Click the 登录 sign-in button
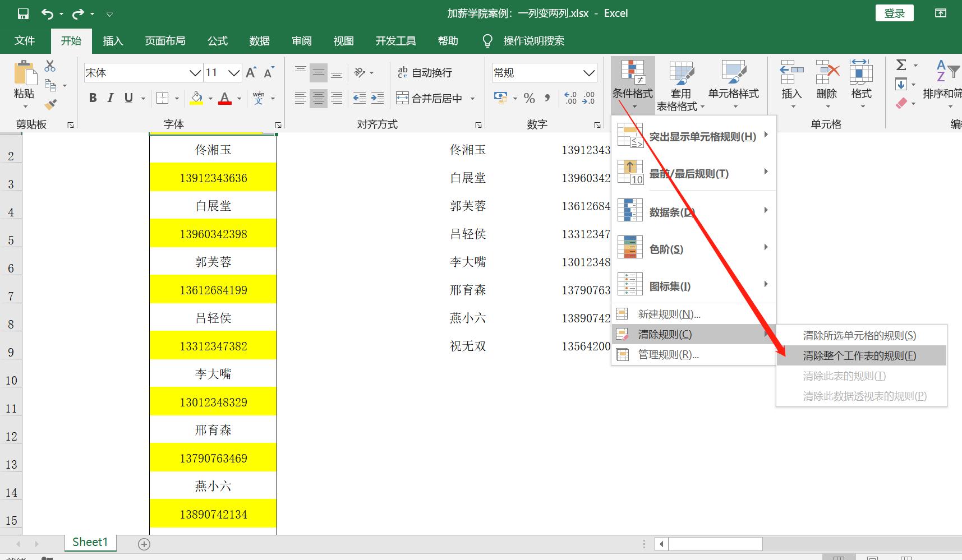The image size is (962, 560). [x=894, y=12]
